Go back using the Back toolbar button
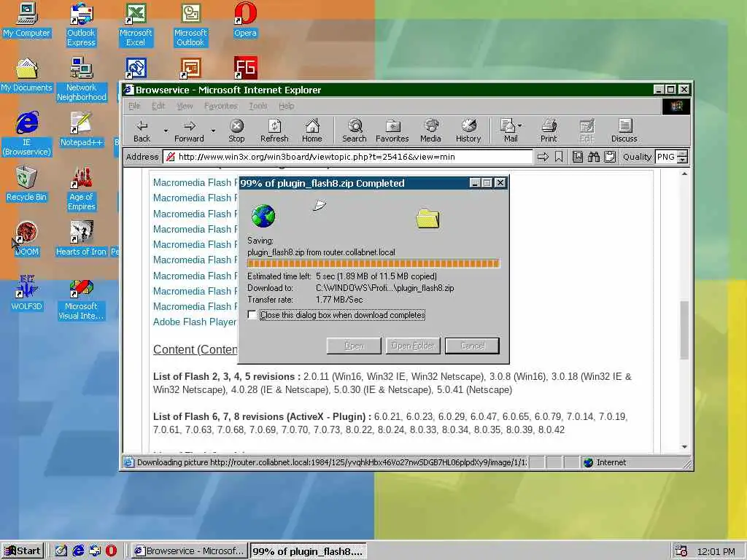This screenshot has width=747, height=560. 142,131
